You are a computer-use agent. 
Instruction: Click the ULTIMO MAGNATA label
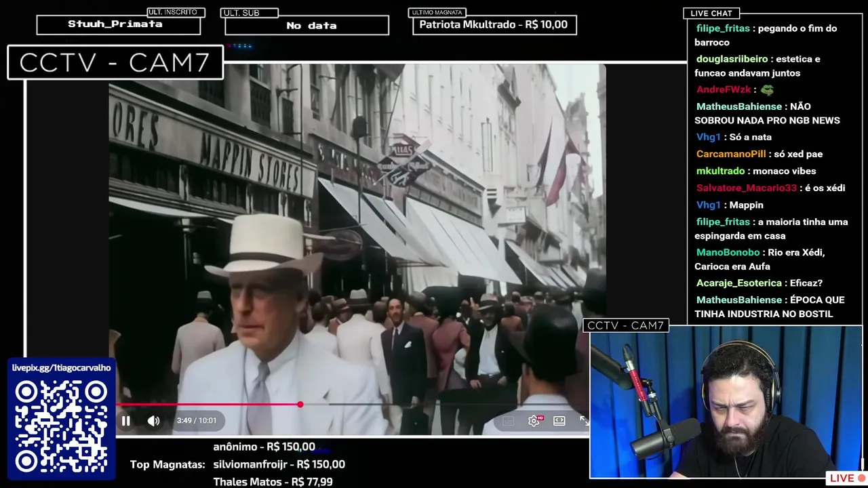point(437,12)
